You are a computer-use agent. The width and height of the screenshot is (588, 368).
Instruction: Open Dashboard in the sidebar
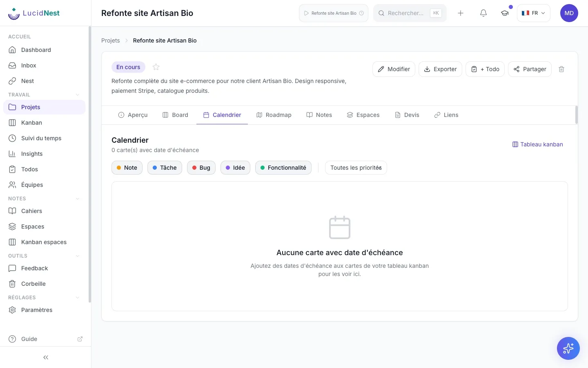point(44,50)
